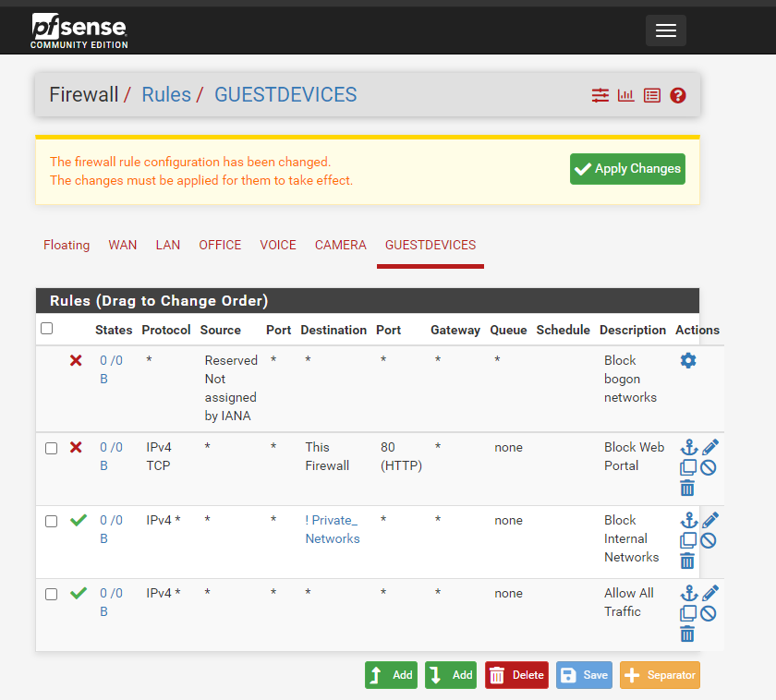
Task: Check the Block Internal Networks rule checkbox
Action: click(52, 521)
